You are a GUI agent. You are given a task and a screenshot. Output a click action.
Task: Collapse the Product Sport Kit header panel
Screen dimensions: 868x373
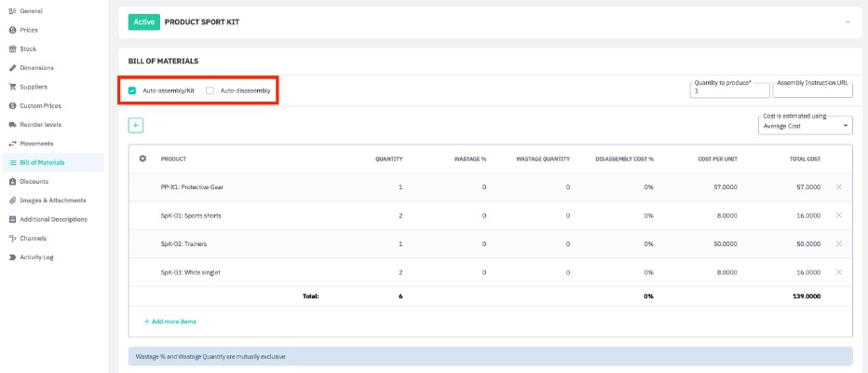[x=848, y=21]
